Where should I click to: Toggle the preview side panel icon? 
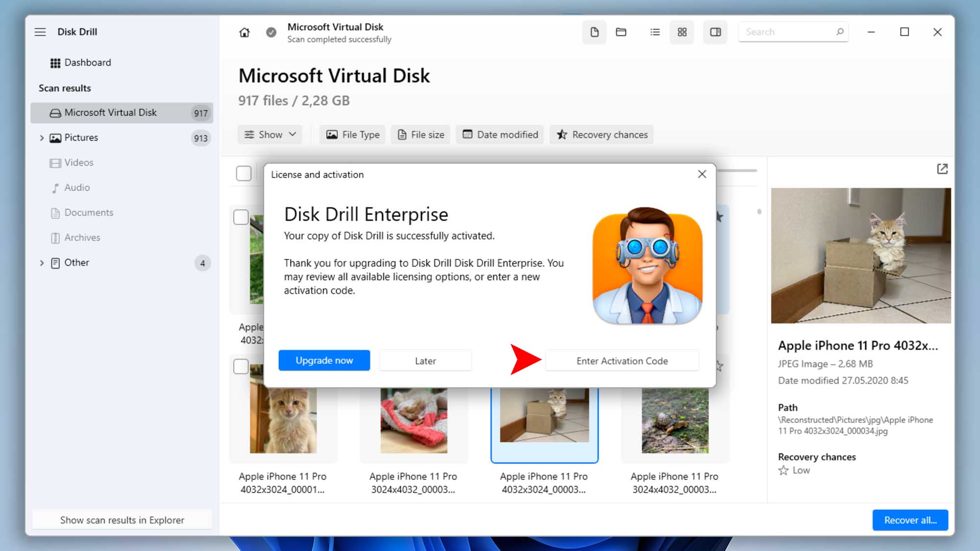click(715, 32)
